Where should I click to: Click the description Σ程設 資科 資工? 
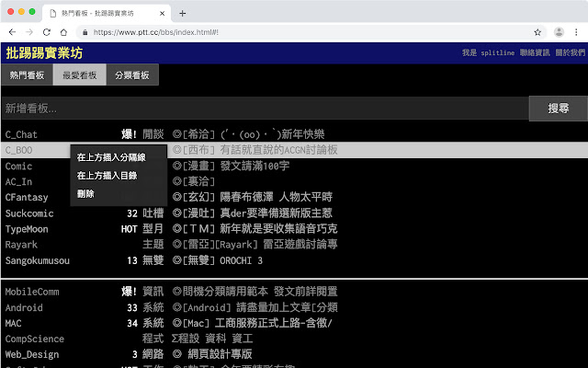pyautogui.click(x=212, y=339)
